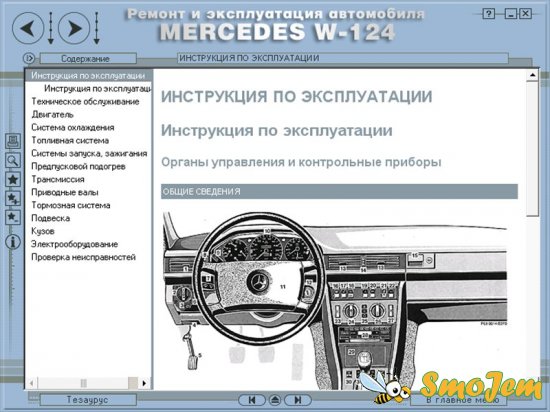Return via В главное меню button

point(459,400)
